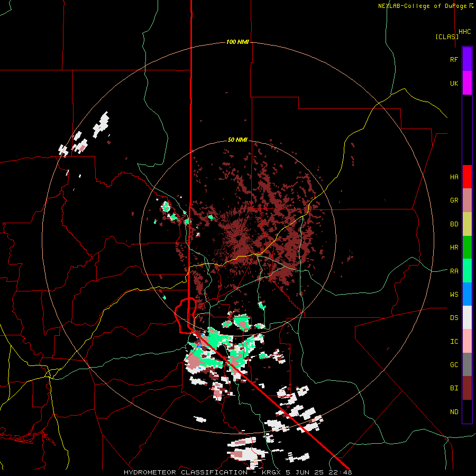Click the 'WS' legend label
This screenshot has width=476, height=476.
(454, 295)
